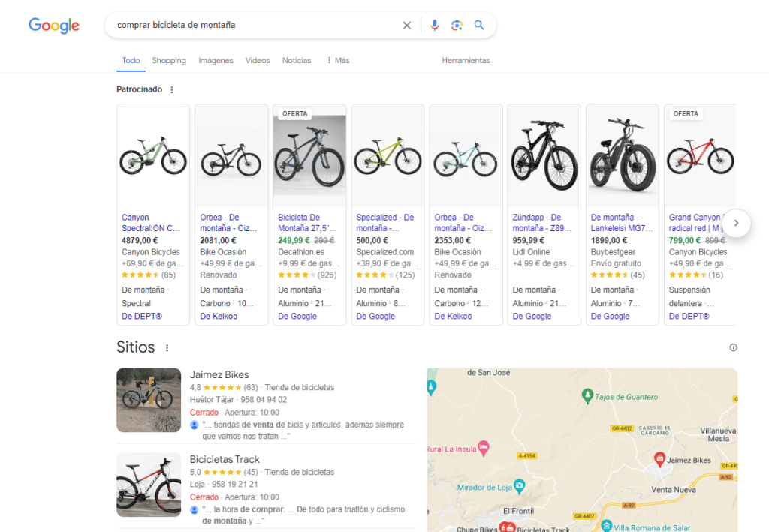
Task: Switch to the Vídeos tab
Action: [x=258, y=60]
